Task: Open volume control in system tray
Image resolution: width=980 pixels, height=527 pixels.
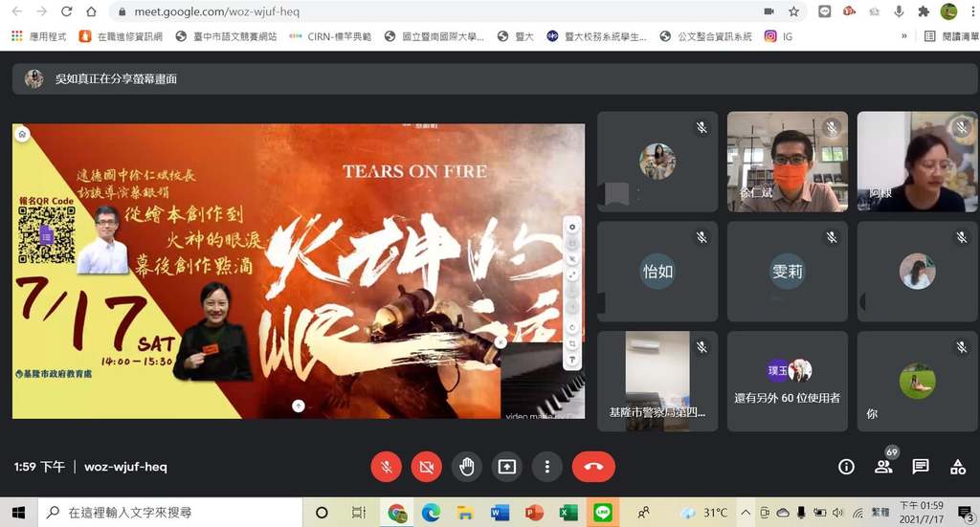Action: tap(838, 513)
